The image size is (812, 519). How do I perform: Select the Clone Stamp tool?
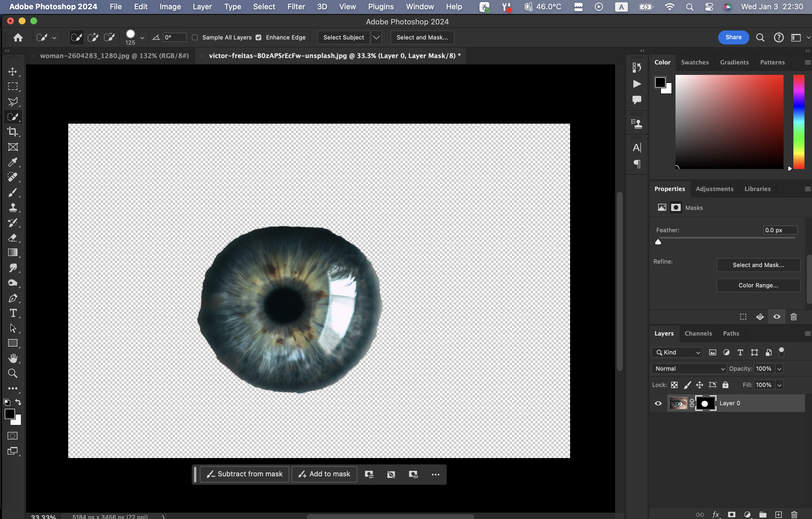(12, 208)
